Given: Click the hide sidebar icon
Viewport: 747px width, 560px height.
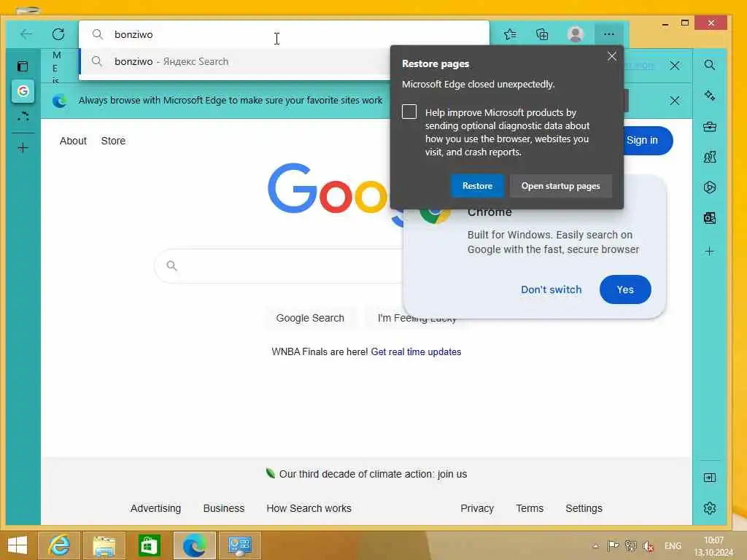Looking at the screenshot, I should pyautogui.click(x=709, y=478).
